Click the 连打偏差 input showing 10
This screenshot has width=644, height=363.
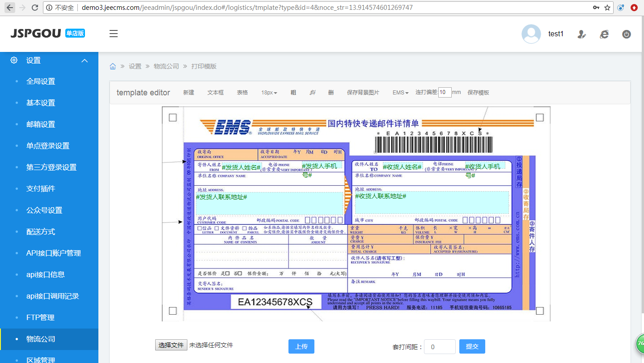click(x=445, y=92)
